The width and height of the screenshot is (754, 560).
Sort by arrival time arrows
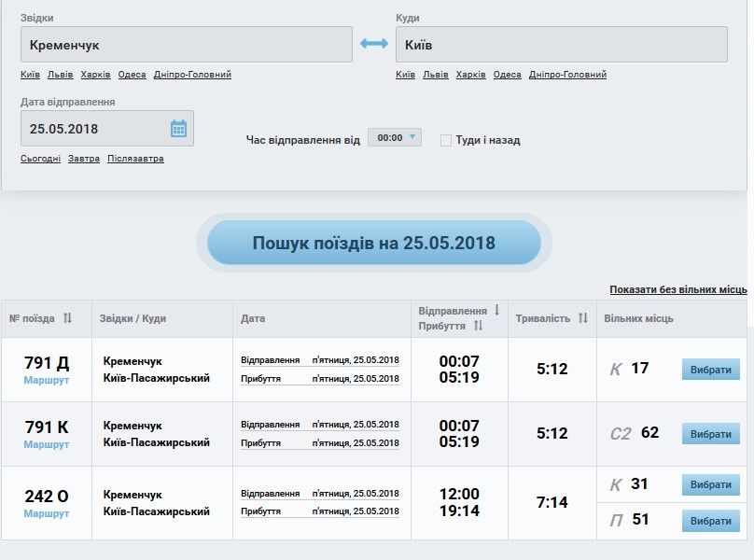point(478,326)
